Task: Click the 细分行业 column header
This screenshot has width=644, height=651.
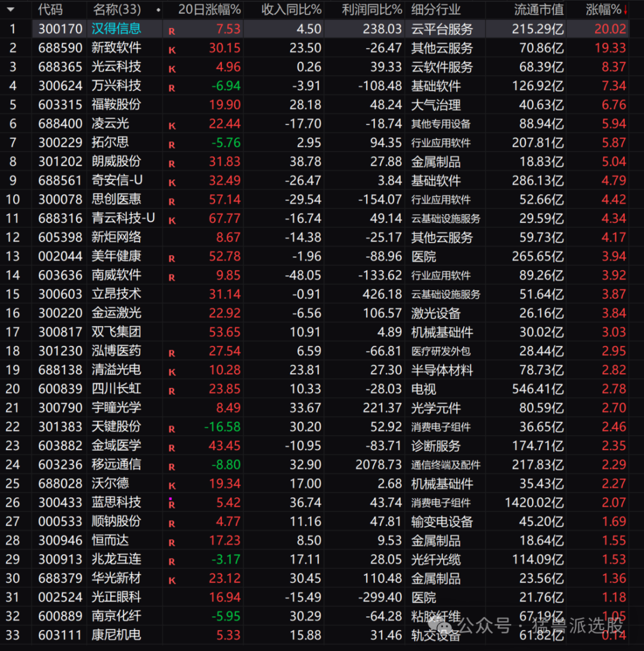Action: click(x=435, y=9)
